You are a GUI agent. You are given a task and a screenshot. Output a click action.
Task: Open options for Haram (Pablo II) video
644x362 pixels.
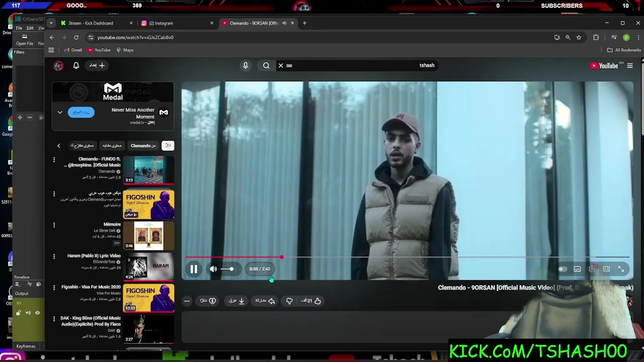[54, 256]
